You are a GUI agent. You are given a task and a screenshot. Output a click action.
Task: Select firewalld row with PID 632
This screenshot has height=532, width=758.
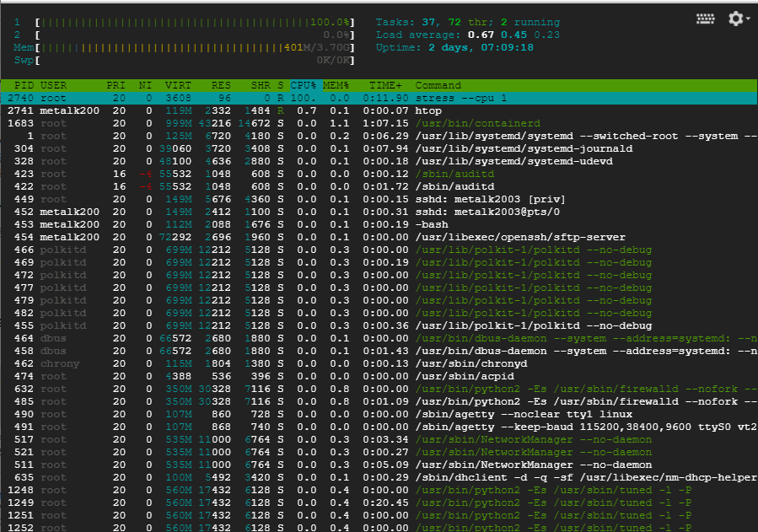[x=379, y=389]
